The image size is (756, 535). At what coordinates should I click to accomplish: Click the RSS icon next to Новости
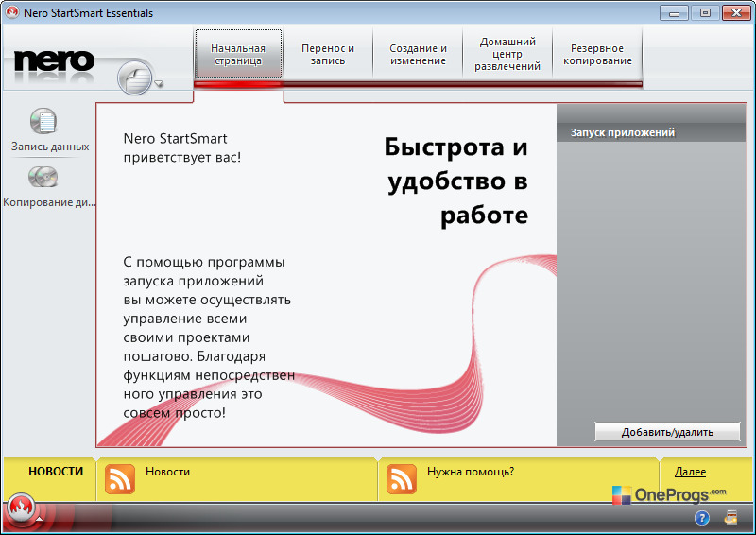120,479
